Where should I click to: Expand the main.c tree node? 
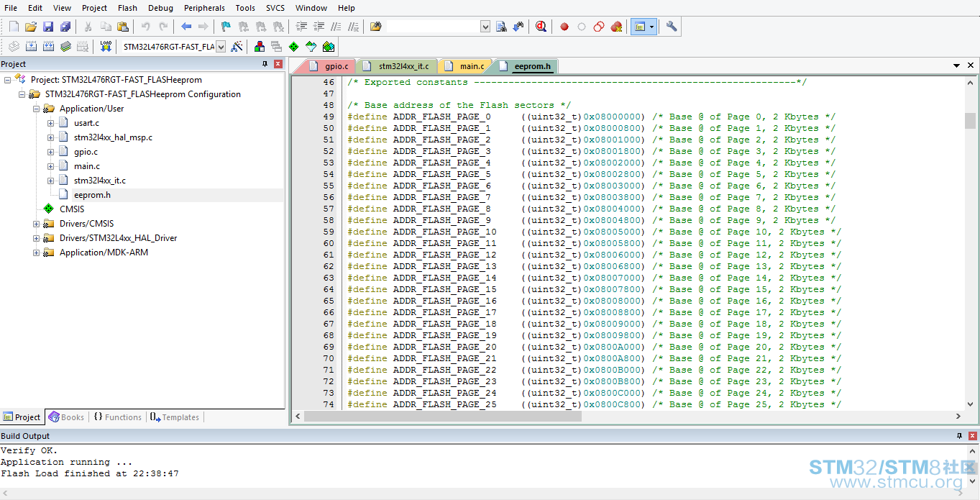[x=51, y=166]
